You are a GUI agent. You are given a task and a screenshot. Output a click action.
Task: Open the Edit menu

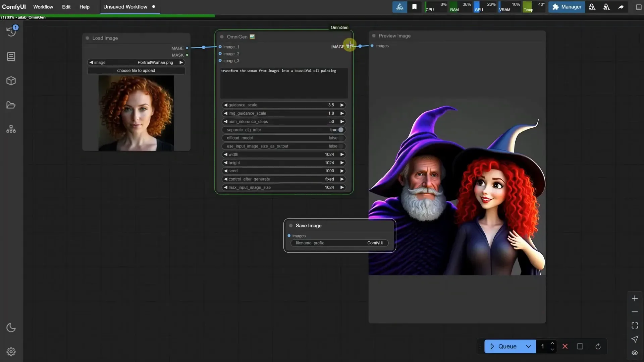[x=66, y=7]
